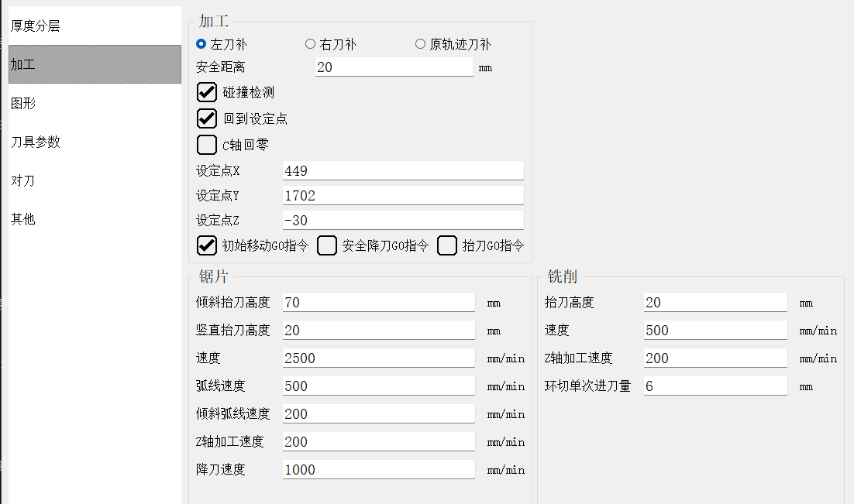
Task: Click the 设定点X value field
Action: tap(403, 171)
